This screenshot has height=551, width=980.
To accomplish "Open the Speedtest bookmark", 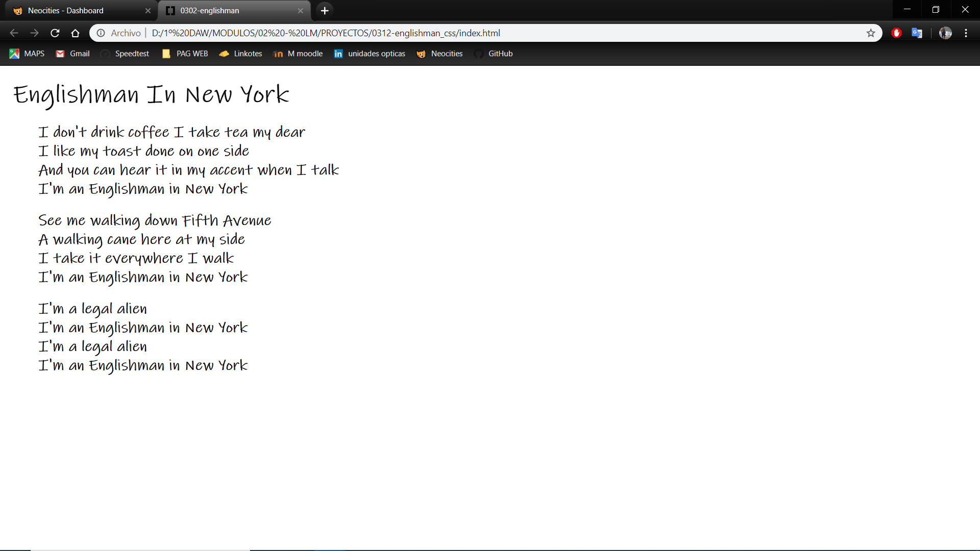I will click(125, 54).
